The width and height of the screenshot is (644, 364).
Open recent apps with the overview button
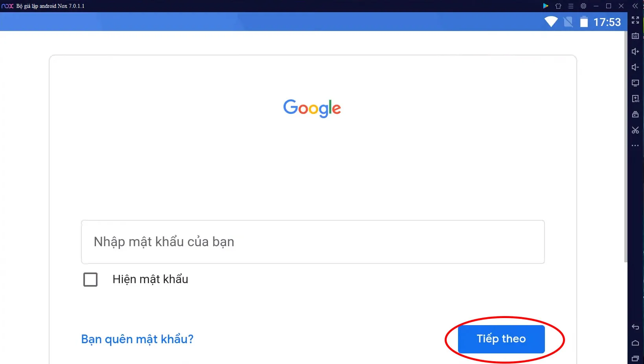click(x=635, y=359)
